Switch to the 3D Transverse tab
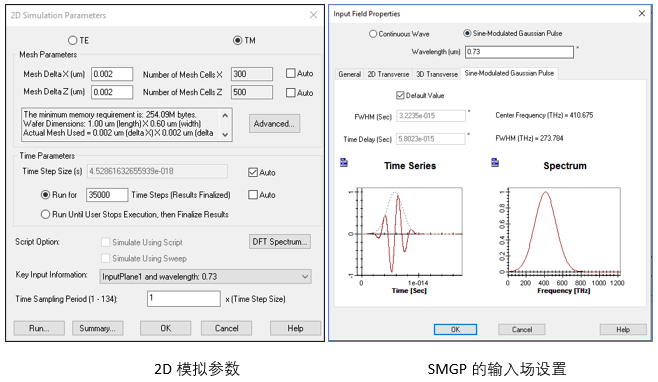Image resolution: width=658 pixels, height=382 pixels. tap(437, 74)
